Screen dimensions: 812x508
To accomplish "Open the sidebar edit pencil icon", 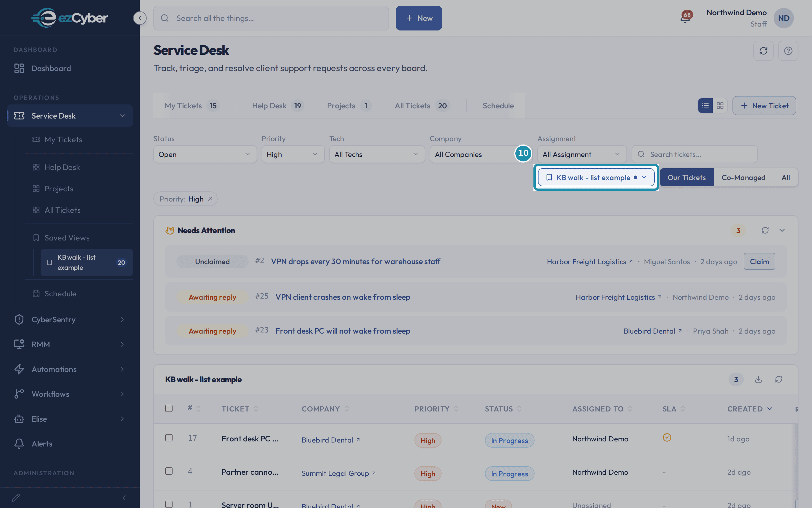I will [16, 498].
